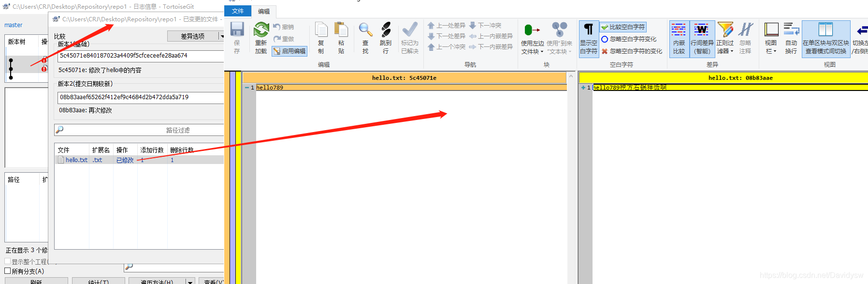Go to 下一处差异 next difference
The width and height of the screenshot is (868, 284).
[x=447, y=36]
